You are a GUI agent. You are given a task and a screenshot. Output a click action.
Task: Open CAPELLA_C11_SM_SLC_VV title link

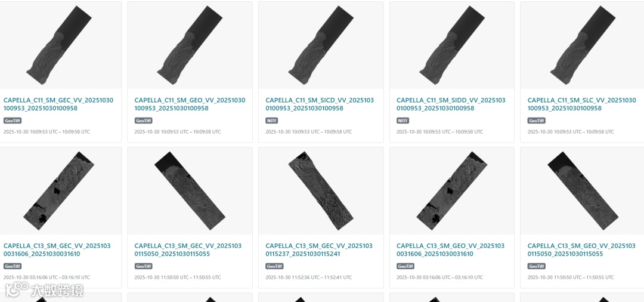(581, 104)
